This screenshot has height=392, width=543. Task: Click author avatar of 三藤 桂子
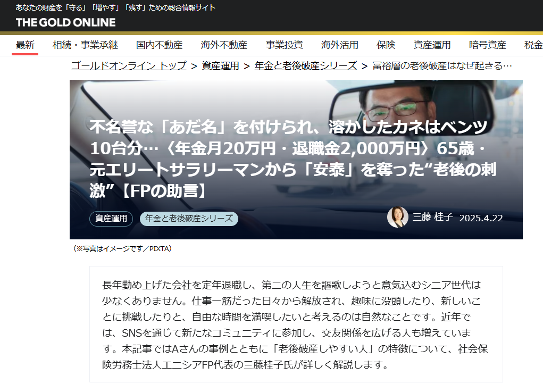398,217
